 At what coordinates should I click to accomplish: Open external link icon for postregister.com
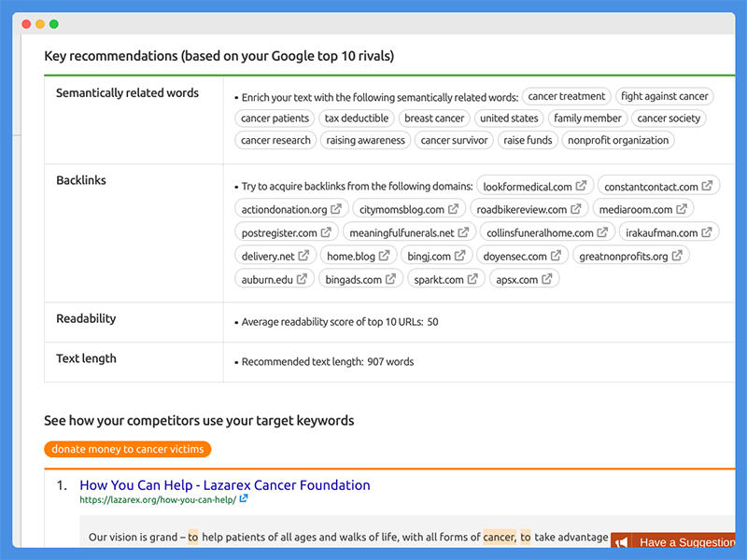pyautogui.click(x=326, y=232)
